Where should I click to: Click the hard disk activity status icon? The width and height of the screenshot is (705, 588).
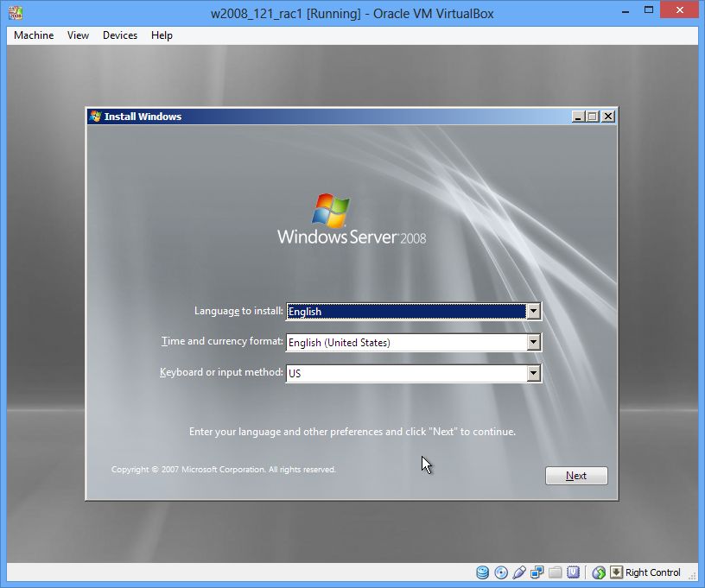[x=482, y=572]
